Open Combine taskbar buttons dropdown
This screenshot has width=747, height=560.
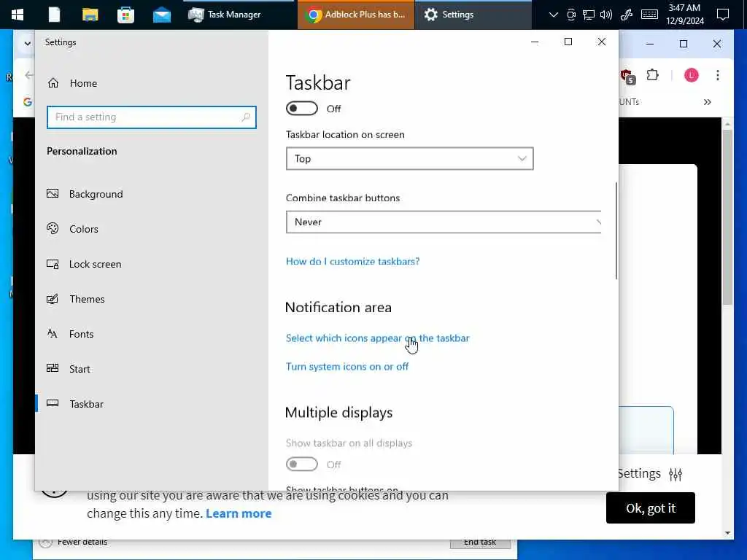click(444, 222)
